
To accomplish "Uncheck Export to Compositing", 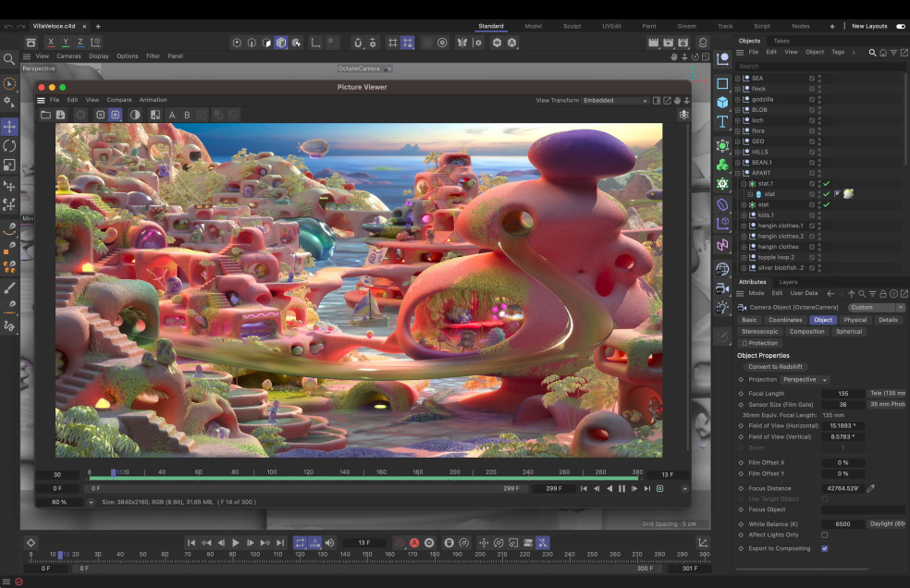I will coord(824,548).
